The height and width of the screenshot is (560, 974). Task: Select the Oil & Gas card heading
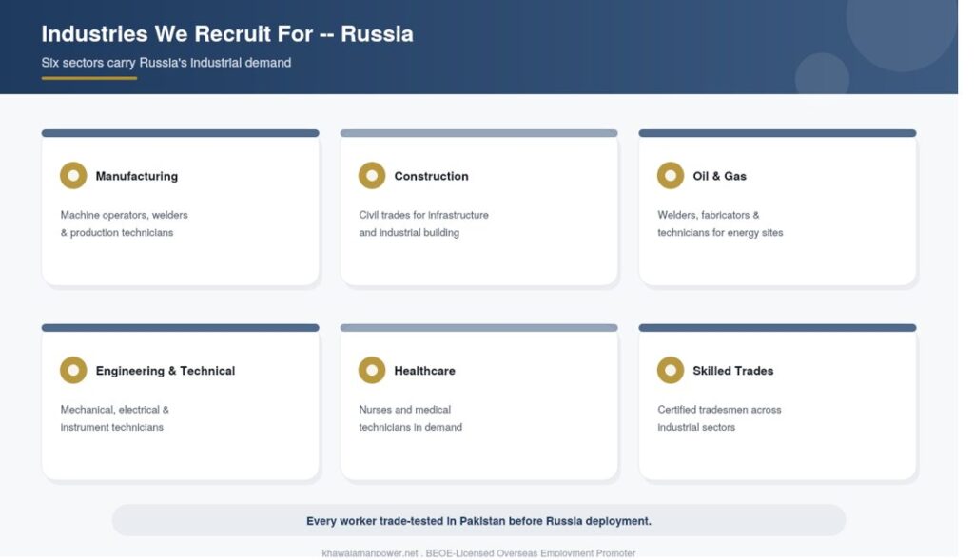720,176
